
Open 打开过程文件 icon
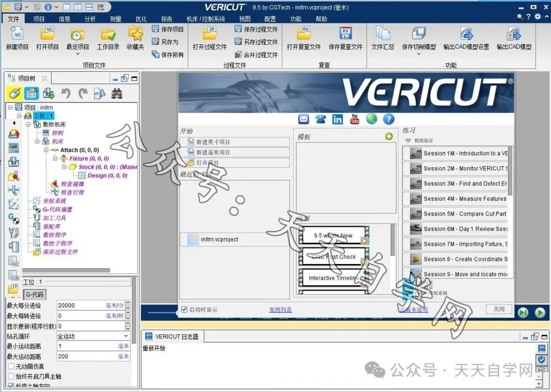click(210, 34)
